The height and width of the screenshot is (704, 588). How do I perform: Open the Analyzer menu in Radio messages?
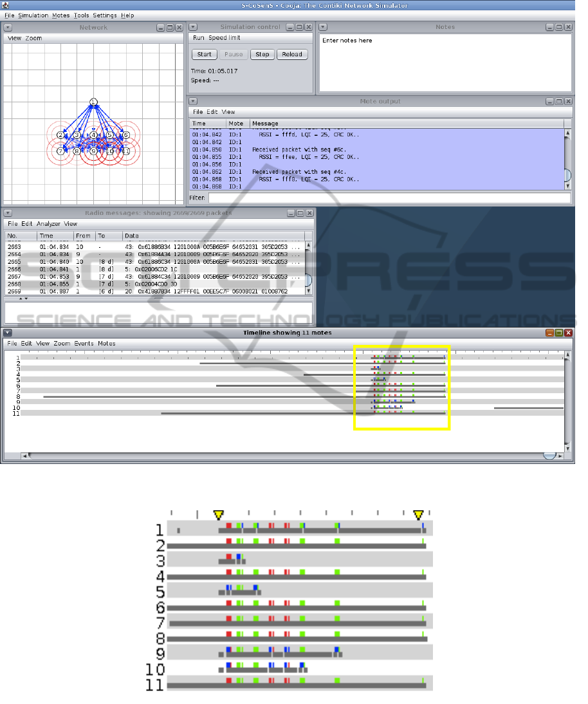click(x=48, y=224)
